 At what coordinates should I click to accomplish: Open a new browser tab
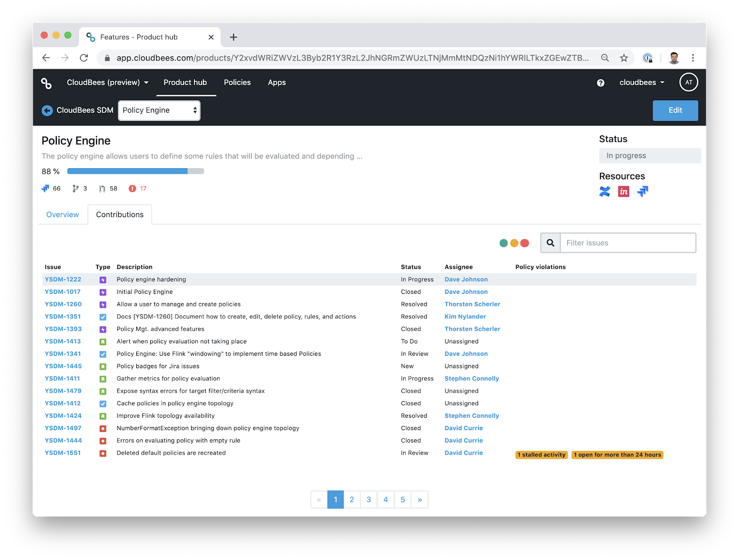click(x=234, y=37)
